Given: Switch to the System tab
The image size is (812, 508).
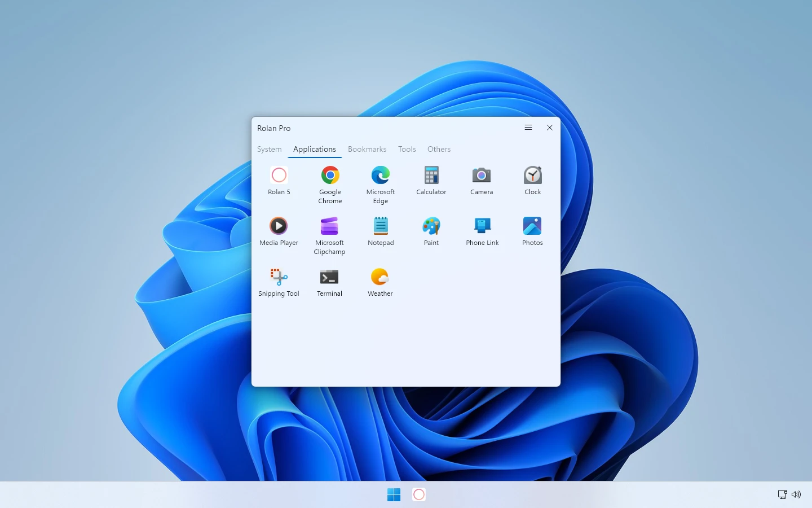Looking at the screenshot, I should pyautogui.click(x=270, y=150).
